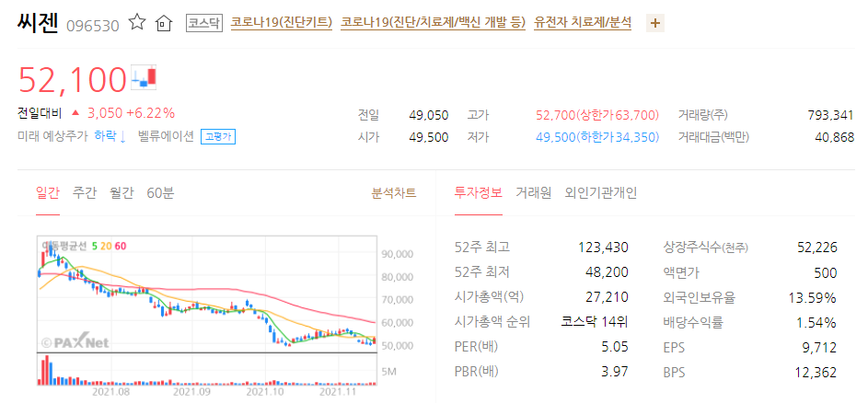Click the 외국인보유율 value 13.59%
The image size is (868, 415).
pyautogui.click(x=813, y=298)
